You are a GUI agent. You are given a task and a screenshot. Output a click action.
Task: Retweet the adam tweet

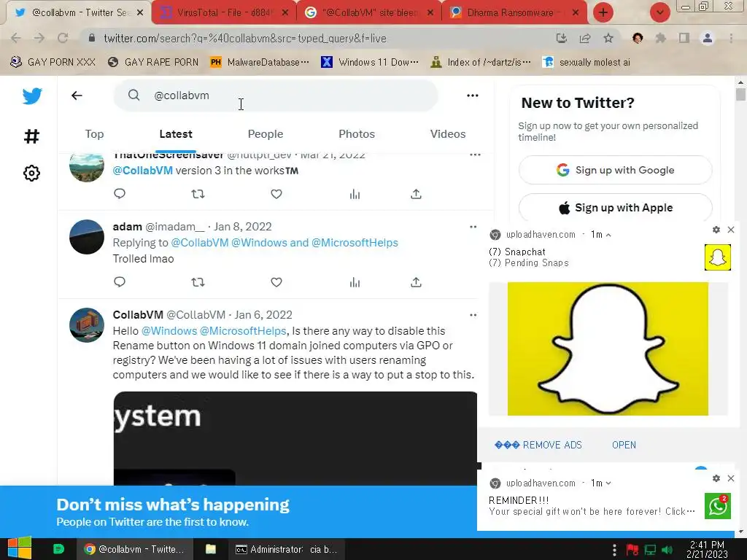pyautogui.click(x=198, y=282)
